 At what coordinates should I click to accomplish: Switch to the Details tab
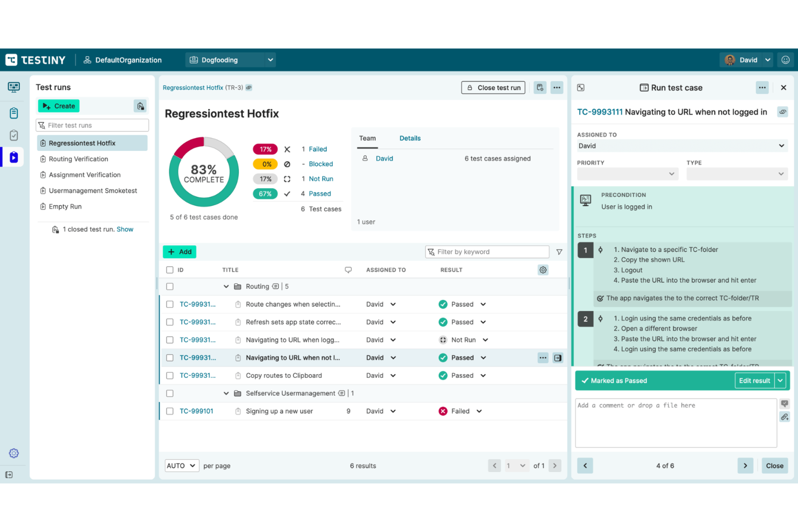(x=410, y=138)
